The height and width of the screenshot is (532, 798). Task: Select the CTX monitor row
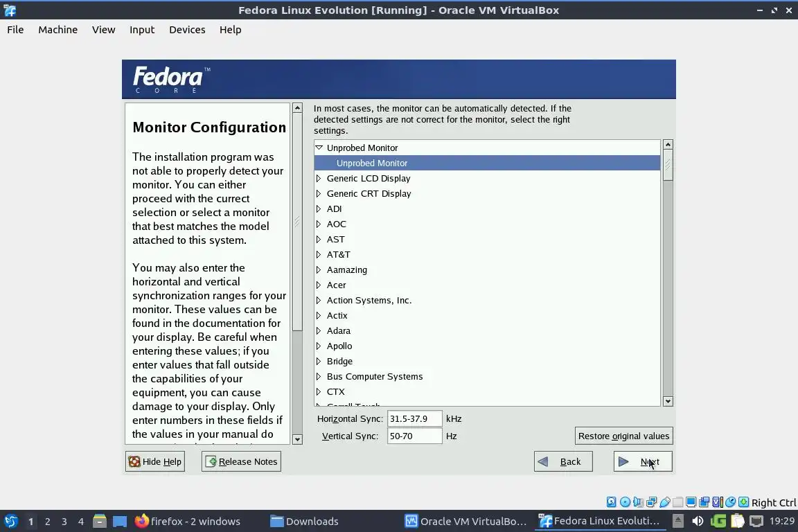[487, 392]
